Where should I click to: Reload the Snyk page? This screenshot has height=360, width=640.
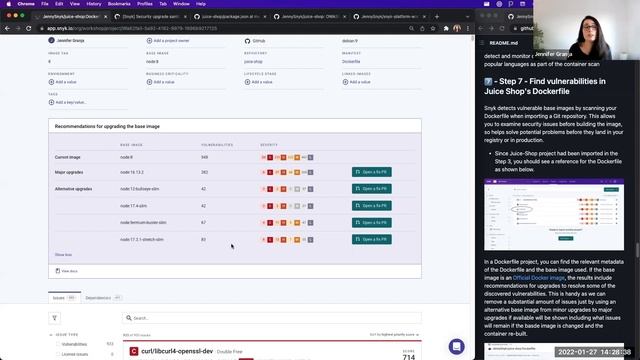[x=29, y=29]
